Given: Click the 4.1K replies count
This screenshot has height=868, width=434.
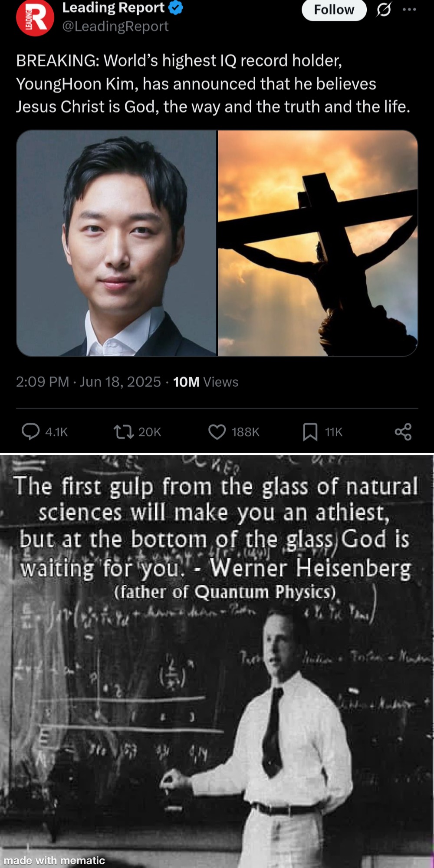Looking at the screenshot, I should coord(56,432).
